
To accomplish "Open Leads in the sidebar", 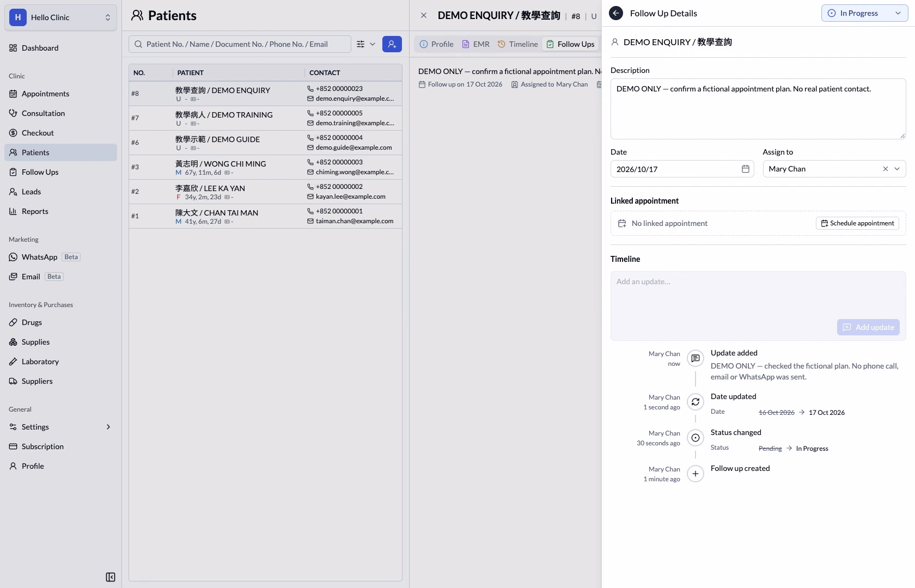I will tap(60, 192).
